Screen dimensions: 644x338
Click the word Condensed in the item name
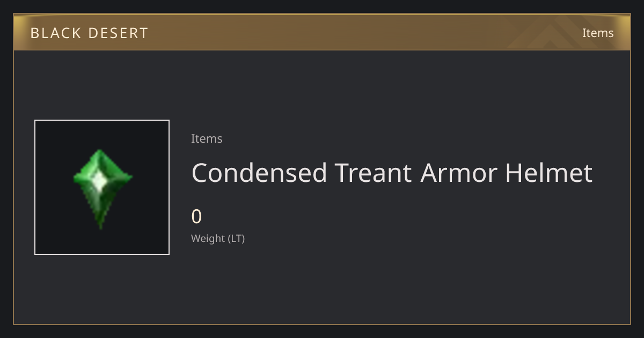click(x=259, y=173)
